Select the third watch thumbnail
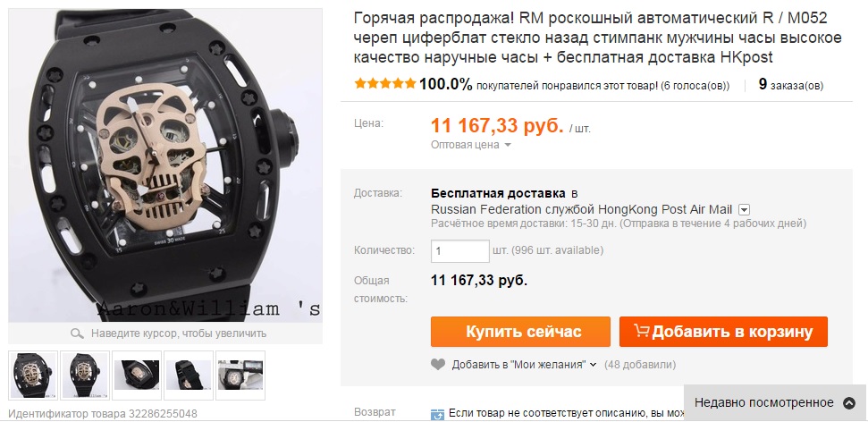The image size is (868, 422). coord(137,375)
